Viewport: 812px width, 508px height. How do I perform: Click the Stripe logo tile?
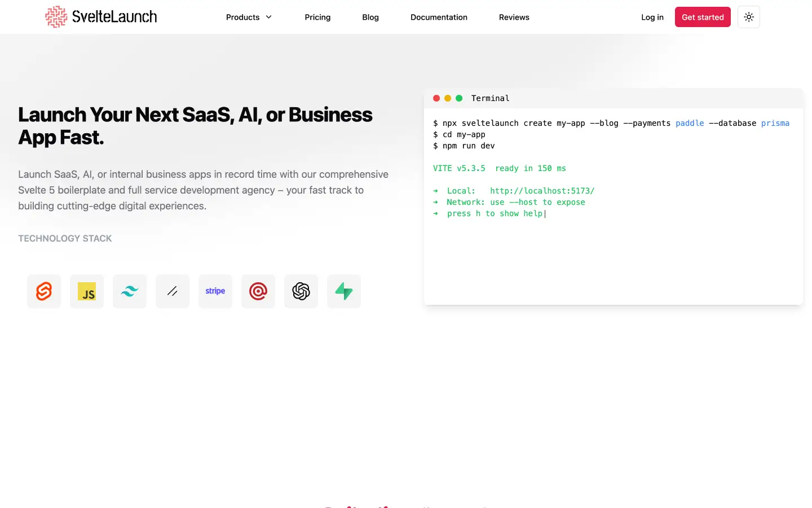pos(215,291)
